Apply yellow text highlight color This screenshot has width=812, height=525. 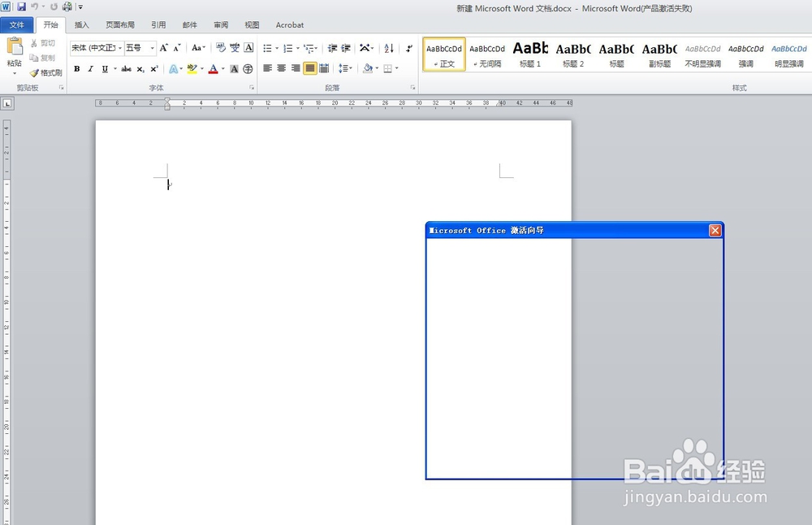(192, 68)
